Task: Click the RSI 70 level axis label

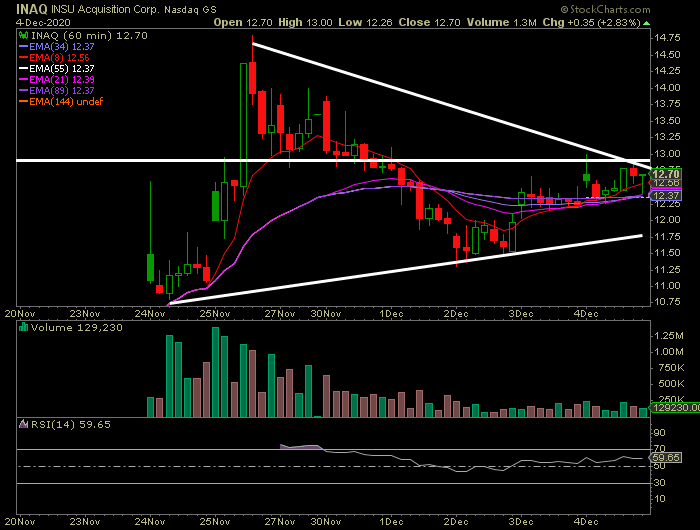Action: tap(660, 448)
